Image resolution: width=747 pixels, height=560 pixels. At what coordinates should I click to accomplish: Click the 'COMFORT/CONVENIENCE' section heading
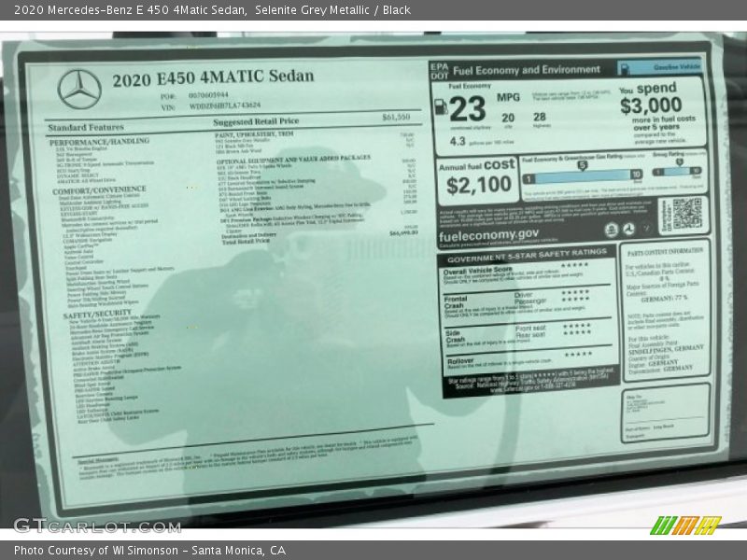99,190
